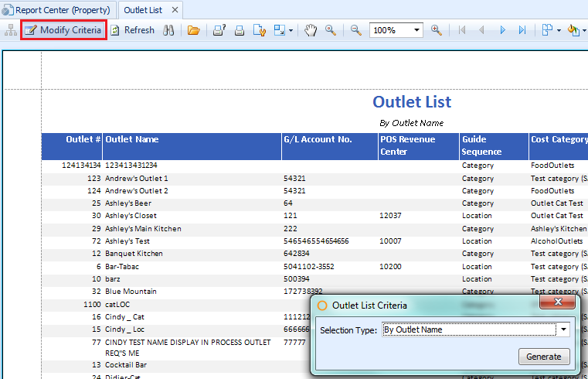
Task: Select the magnifier tool
Action: [331, 30]
